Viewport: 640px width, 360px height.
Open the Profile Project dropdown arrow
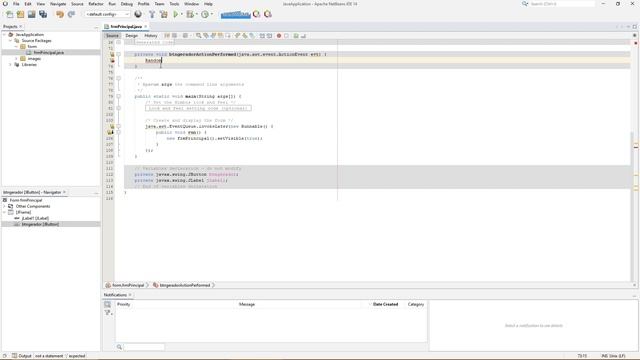[211, 14]
